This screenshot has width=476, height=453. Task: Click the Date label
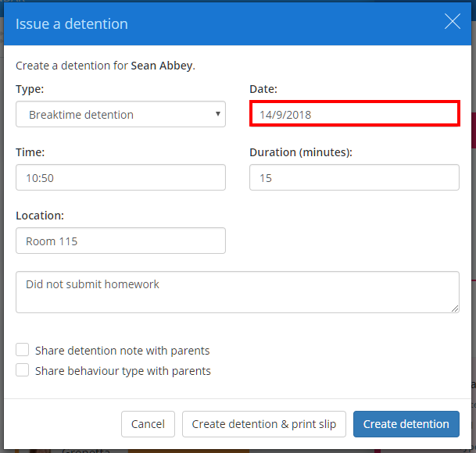click(x=263, y=89)
